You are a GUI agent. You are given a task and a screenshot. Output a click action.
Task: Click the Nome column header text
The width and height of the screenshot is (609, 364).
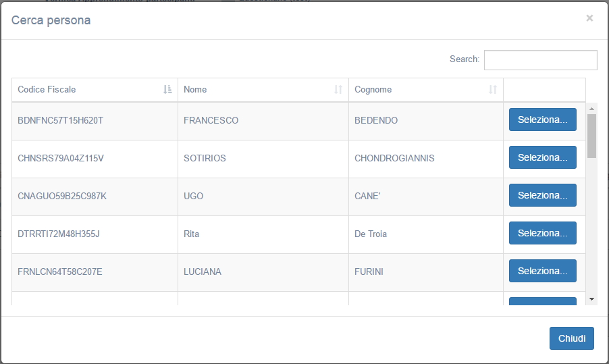click(x=195, y=89)
